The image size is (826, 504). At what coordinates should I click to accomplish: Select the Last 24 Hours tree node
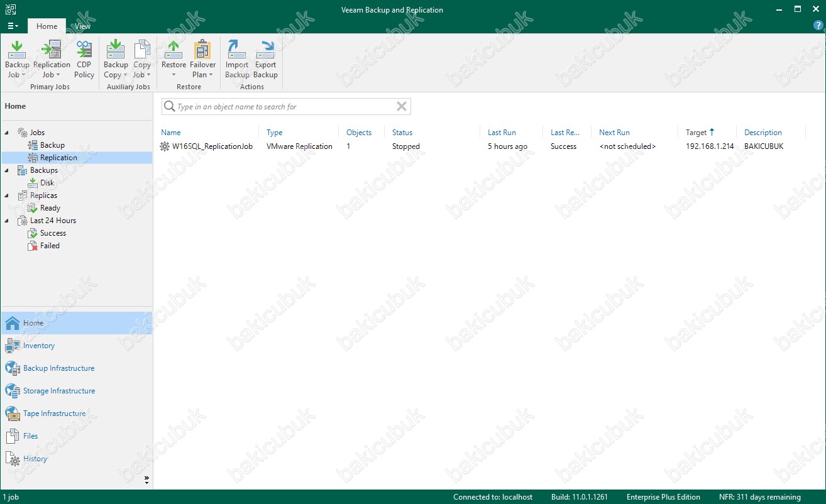53,221
